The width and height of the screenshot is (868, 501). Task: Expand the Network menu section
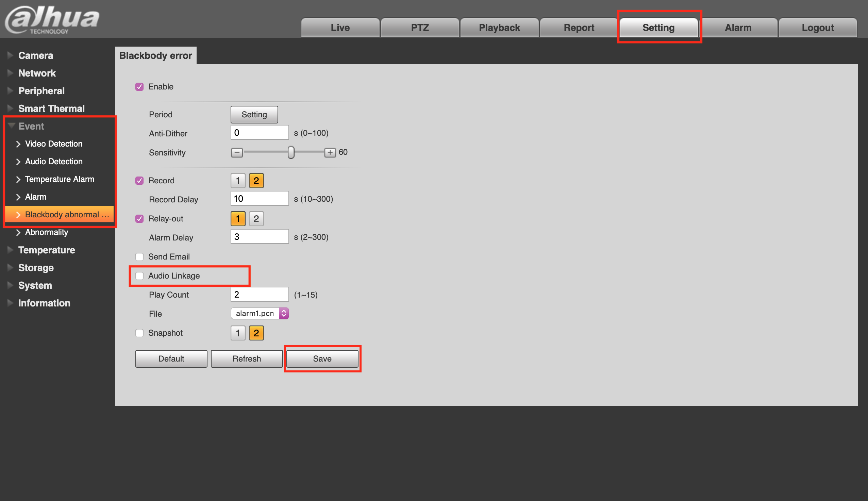pos(37,73)
